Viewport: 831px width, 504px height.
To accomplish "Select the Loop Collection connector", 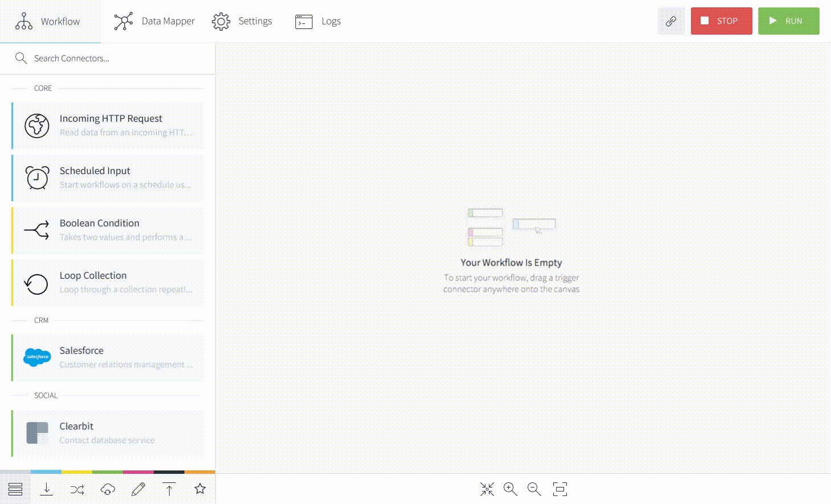I will point(108,283).
